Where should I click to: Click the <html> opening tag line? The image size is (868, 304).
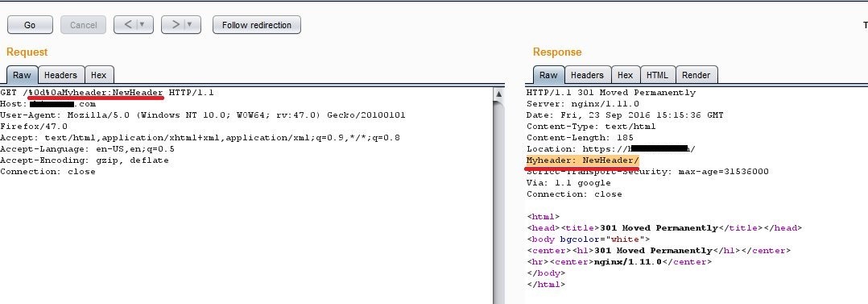point(543,217)
